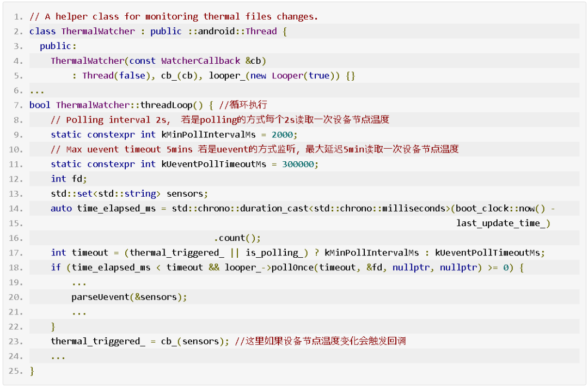Click thermal_triggered_ assignment on line 23
Image resolution: width=588 pixels, height=388 pixels.
tap(98, 342)
